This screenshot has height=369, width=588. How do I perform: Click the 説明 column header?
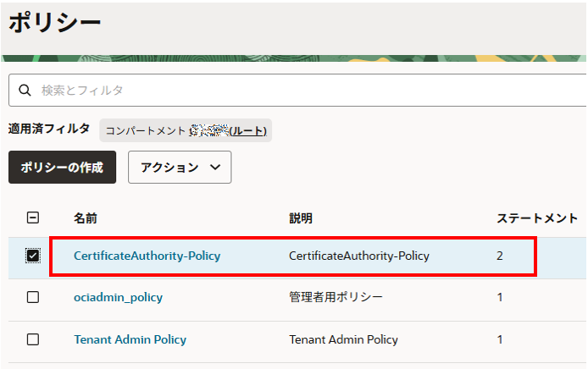click(x=301, y=218)
